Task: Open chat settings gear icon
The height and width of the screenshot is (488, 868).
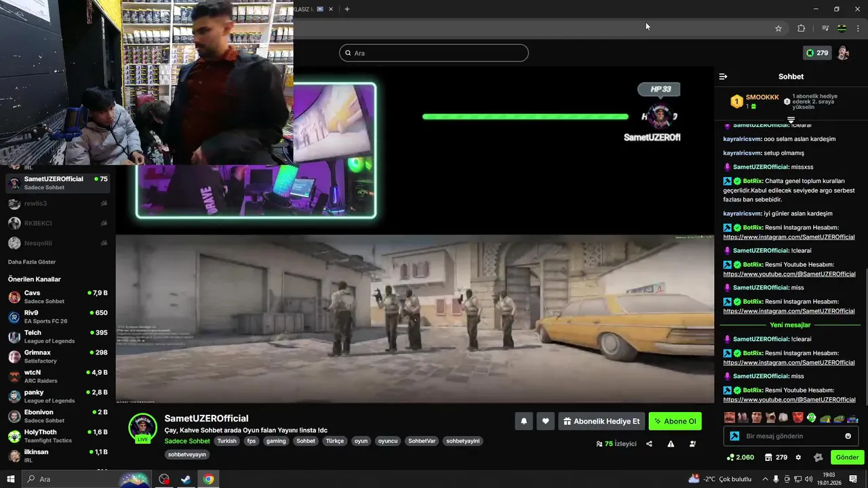Action: point(798,457)
